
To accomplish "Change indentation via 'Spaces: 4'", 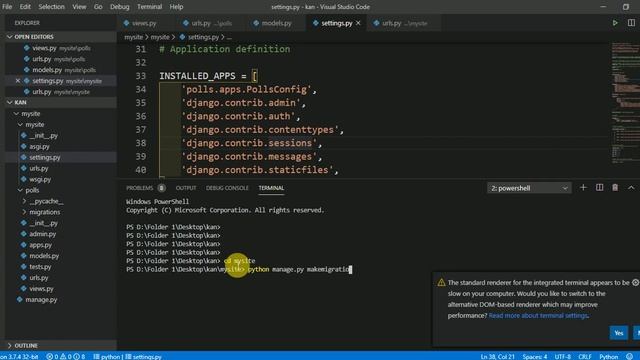I will tap(535, 356).
